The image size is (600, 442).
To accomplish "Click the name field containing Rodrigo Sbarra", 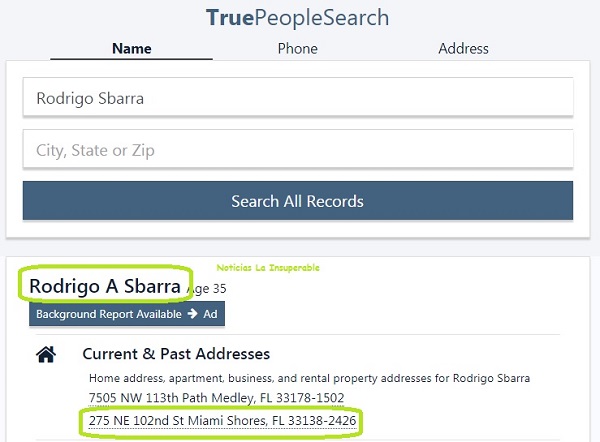I will pos(298,97).
